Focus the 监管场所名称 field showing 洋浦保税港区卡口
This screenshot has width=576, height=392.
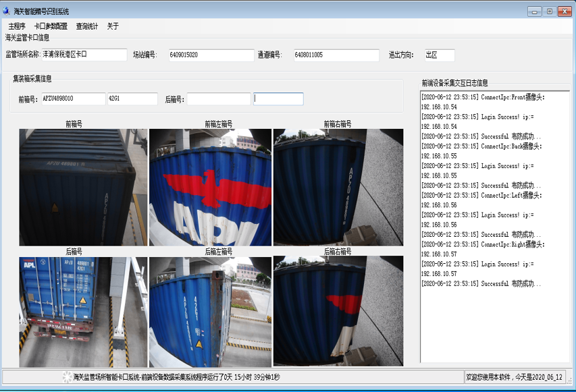(x=84, y=55)
